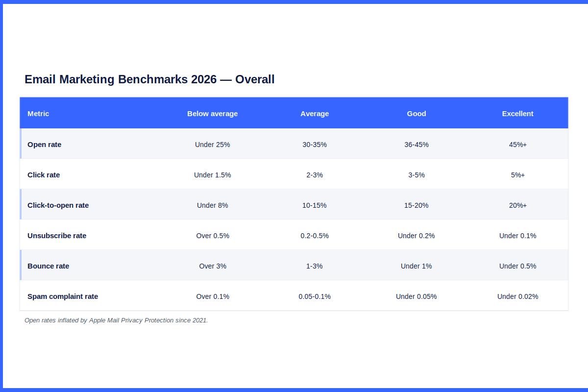Select the '45%+' cell
This screenshot has height=392, width=588.
click(x=518, y=145)
